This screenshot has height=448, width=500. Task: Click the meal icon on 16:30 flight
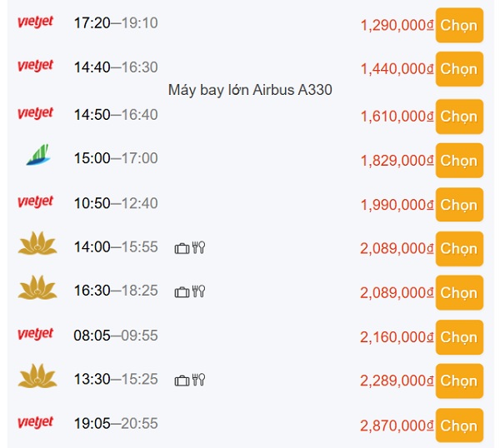coord(198,291)
